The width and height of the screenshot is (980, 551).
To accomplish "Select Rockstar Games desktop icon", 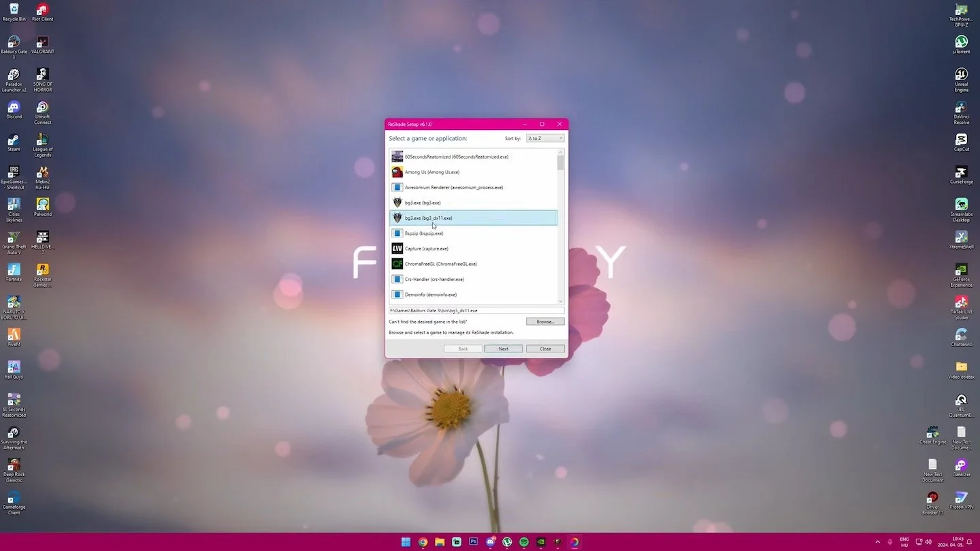I will pyautogui.click(x=42, y=275).
